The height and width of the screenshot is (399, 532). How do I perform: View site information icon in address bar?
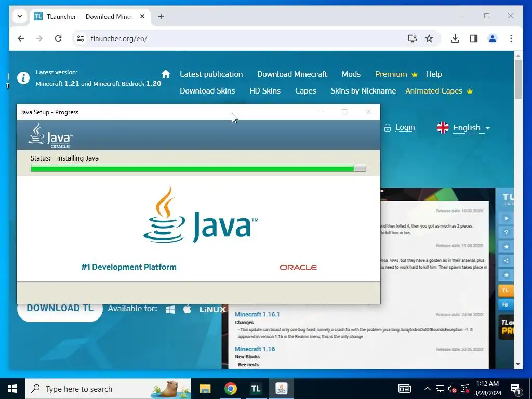(x=81, y=38)
